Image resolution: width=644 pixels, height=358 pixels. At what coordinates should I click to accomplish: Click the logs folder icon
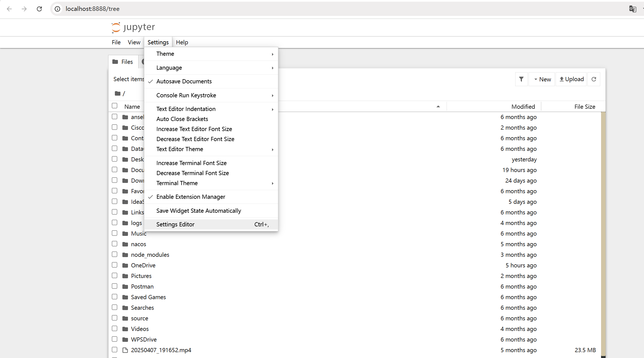click(125, 223)
